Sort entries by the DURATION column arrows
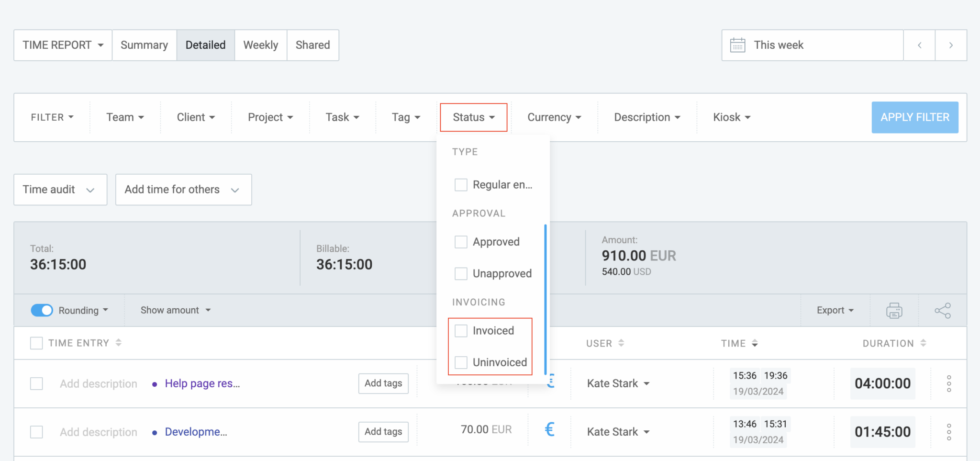This screenshot has width=980, height=461. 924,343
